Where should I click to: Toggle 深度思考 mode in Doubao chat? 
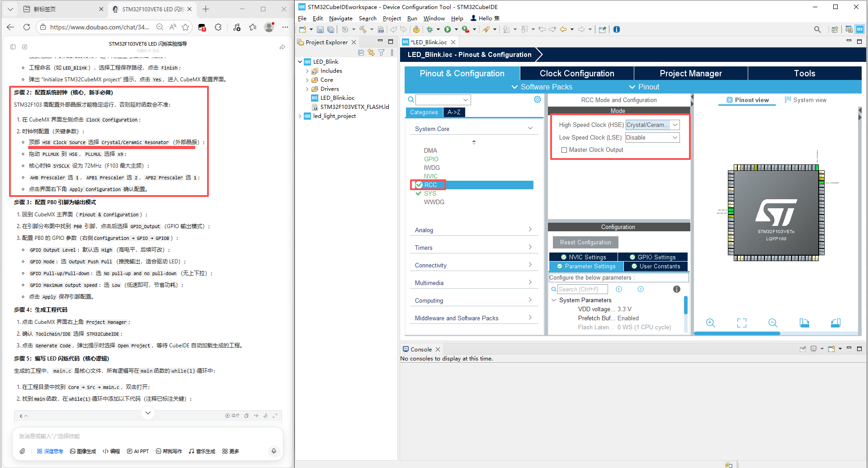click(x=50, y=451)
